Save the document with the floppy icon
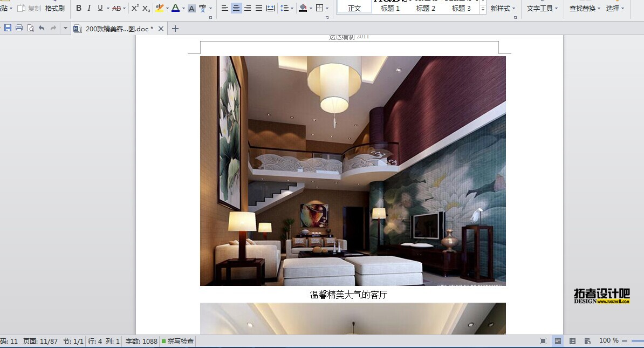 (8, 29)
